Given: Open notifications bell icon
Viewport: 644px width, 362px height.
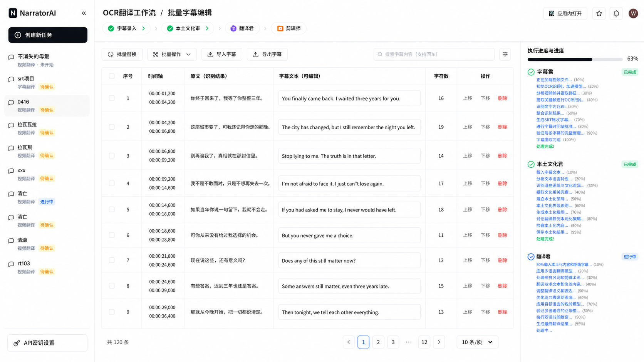Looking at the screenshot, I should [x=616, y=13].
